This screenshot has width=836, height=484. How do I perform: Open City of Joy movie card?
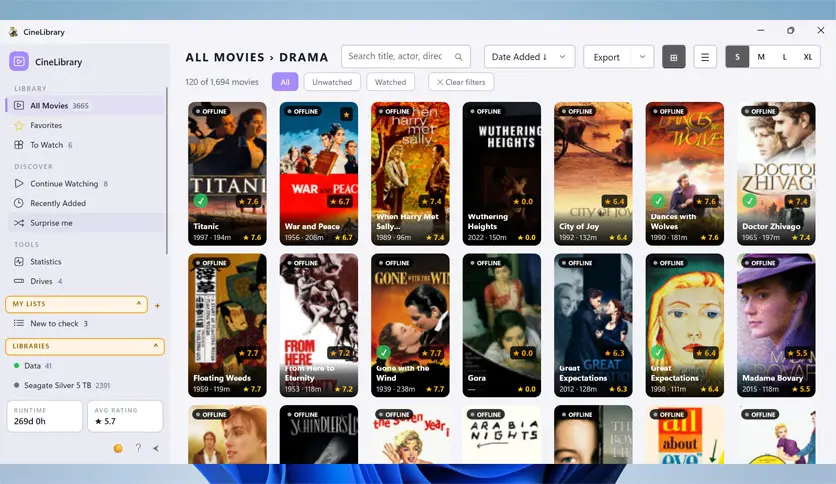point(593,174)
